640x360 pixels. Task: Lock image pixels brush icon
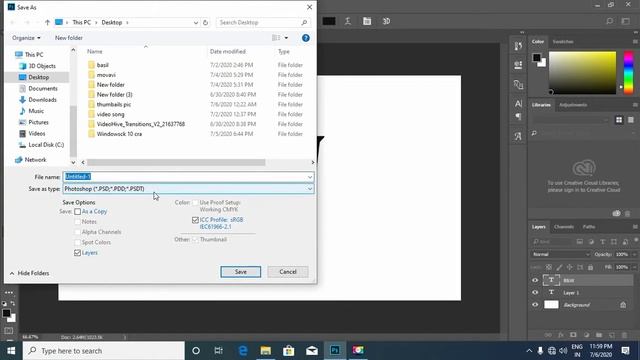559,267
